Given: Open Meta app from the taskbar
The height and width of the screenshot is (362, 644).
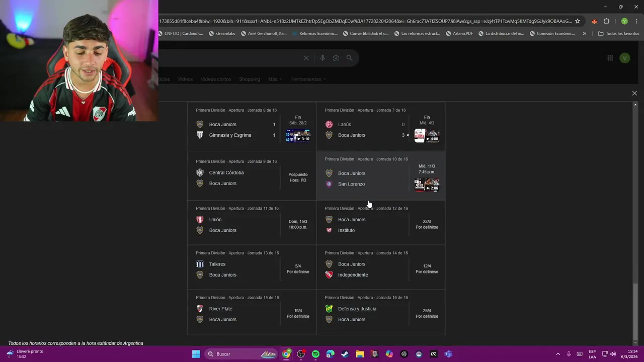Looking at the screenshot, I should [x=433, y=354].
